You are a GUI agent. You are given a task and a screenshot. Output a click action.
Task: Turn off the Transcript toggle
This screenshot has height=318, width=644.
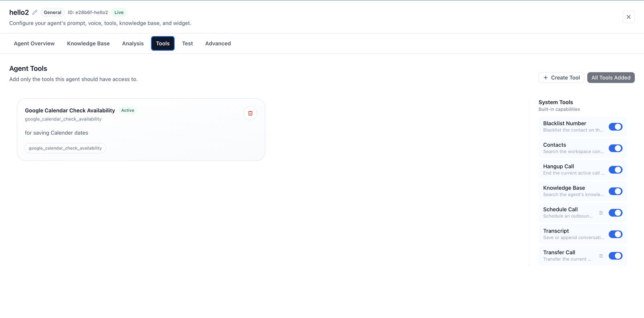pyautogui.click(x=615, y=234)
